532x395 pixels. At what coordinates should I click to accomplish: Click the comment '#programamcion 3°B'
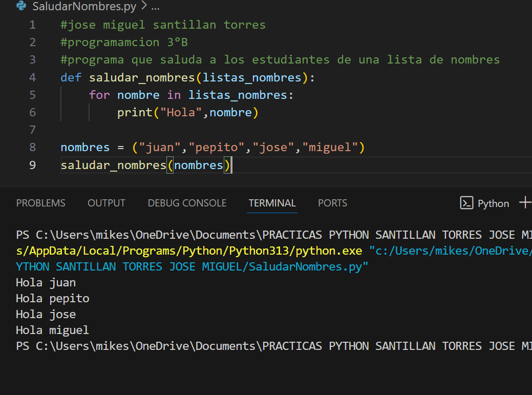124,43
